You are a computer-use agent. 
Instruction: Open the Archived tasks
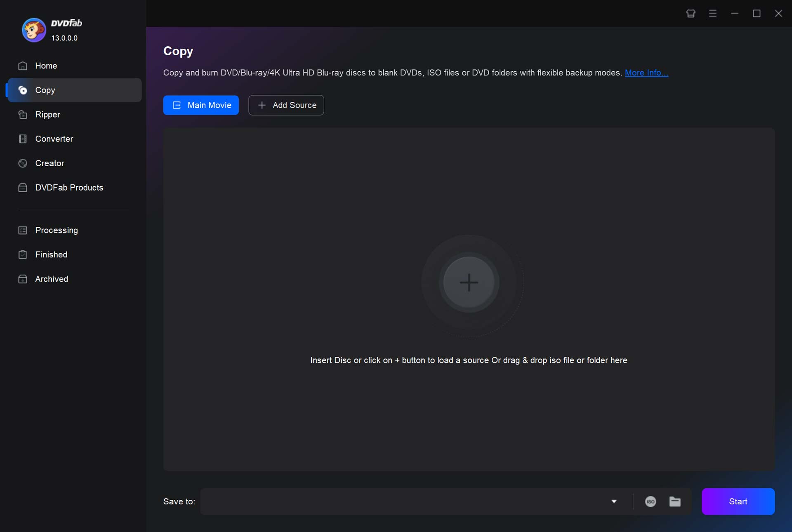point(74,279)
